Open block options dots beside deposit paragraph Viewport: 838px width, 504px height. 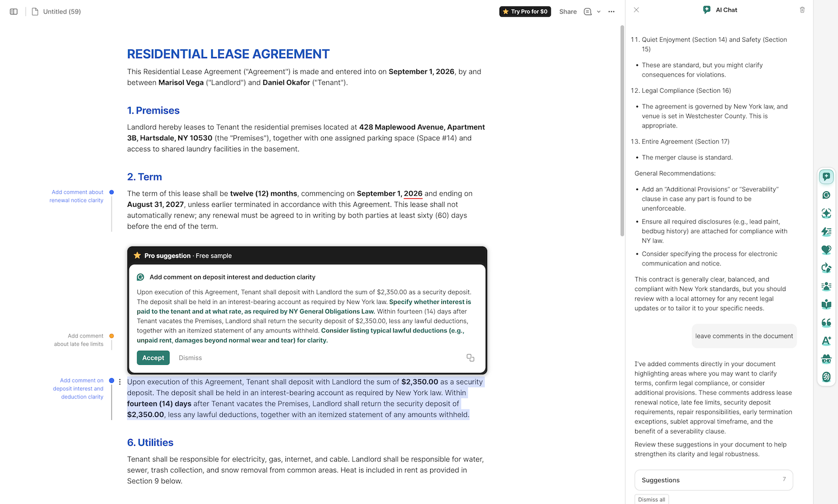pyautogui.click(x=120, y=382)
